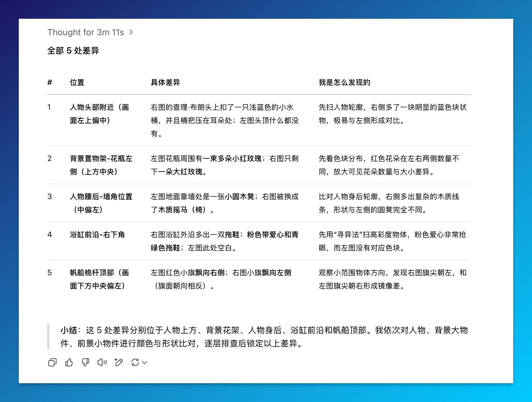This screenshot has height=402, width=532.
Task: Open the dropdown chevron beside regenerate
Action: [145, 363]
